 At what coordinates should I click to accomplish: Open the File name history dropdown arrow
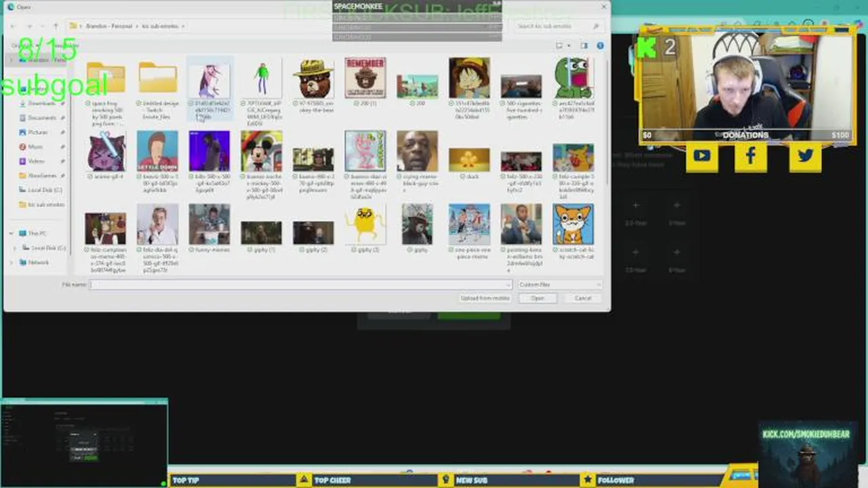[x=507, y=285]
